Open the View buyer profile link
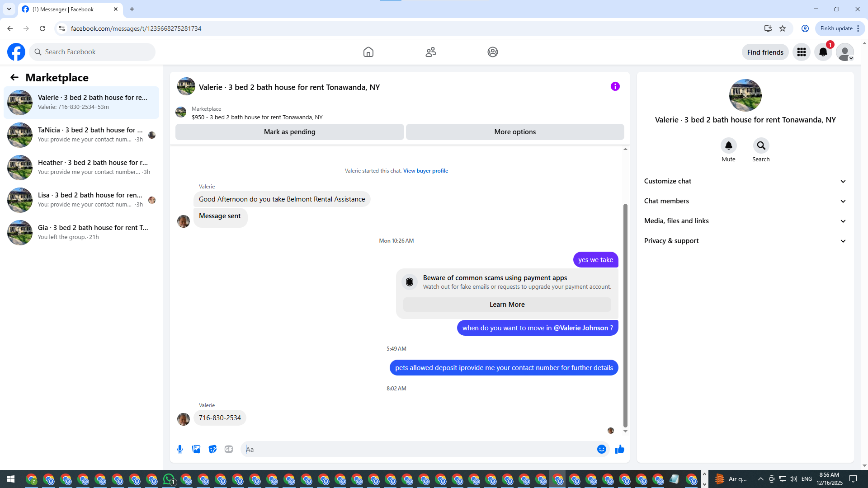 tap(425, 171)
